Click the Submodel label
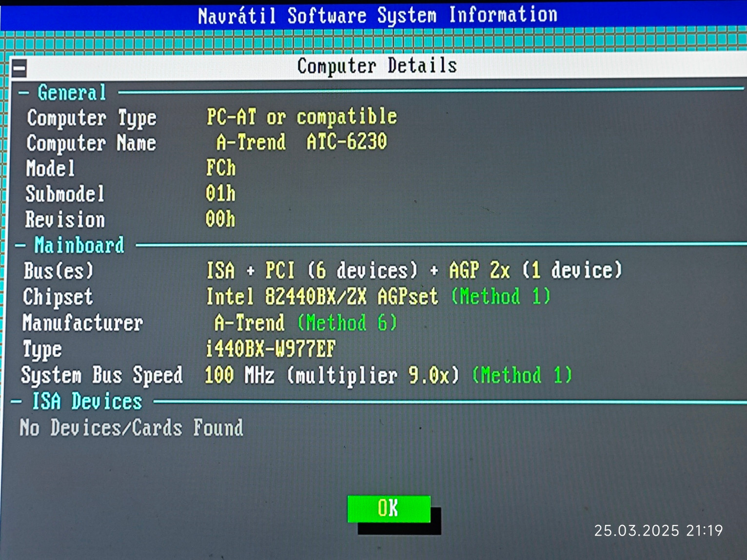The width and height of the screenshot is (747, 560). click(x=65, y=194)
